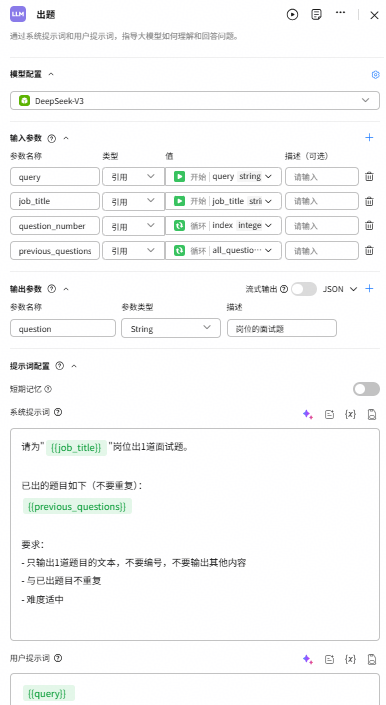The height and width of the screenshot is (705, 386).
Task: Show help for 输出参数
Action: point(52,289)
